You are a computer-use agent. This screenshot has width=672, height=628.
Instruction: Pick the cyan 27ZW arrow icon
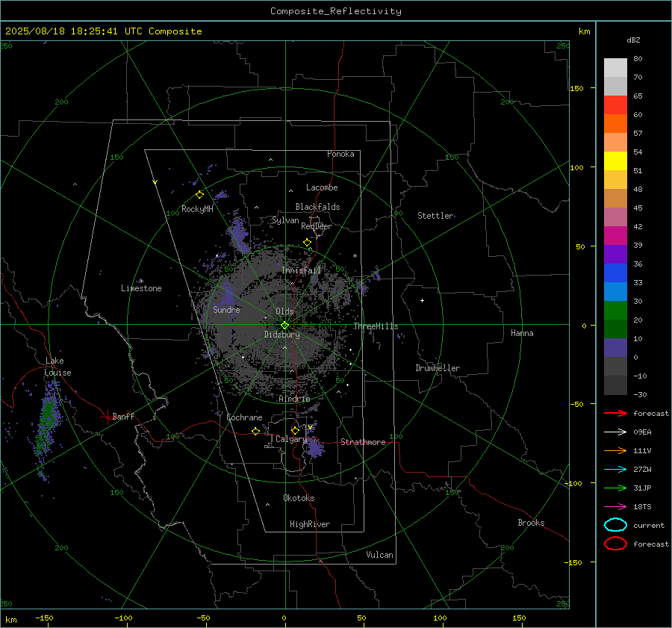coord(615,470)
